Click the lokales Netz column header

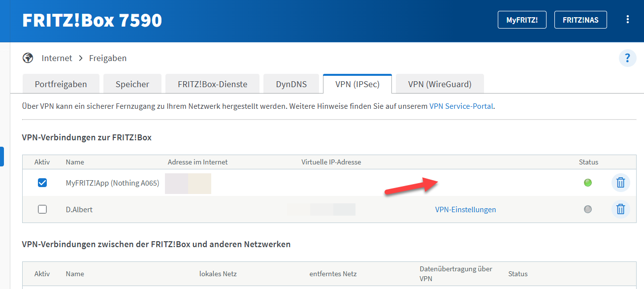coord(218,274)
